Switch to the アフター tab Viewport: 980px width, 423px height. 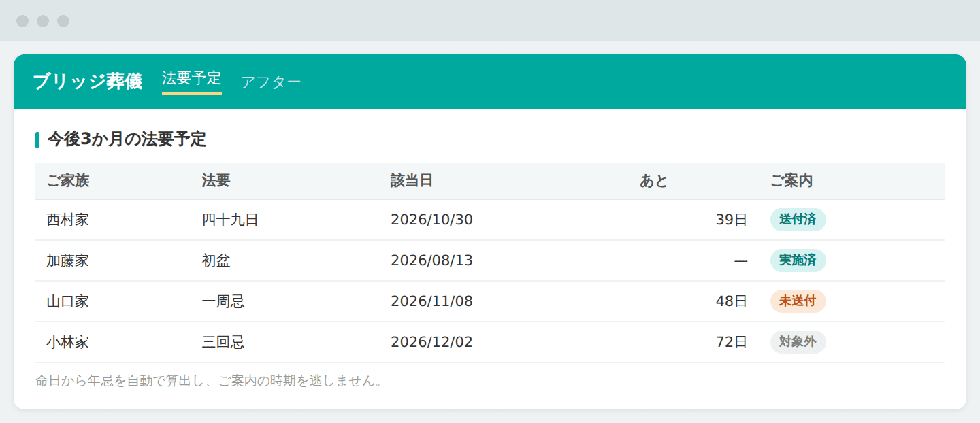[271, 82]
